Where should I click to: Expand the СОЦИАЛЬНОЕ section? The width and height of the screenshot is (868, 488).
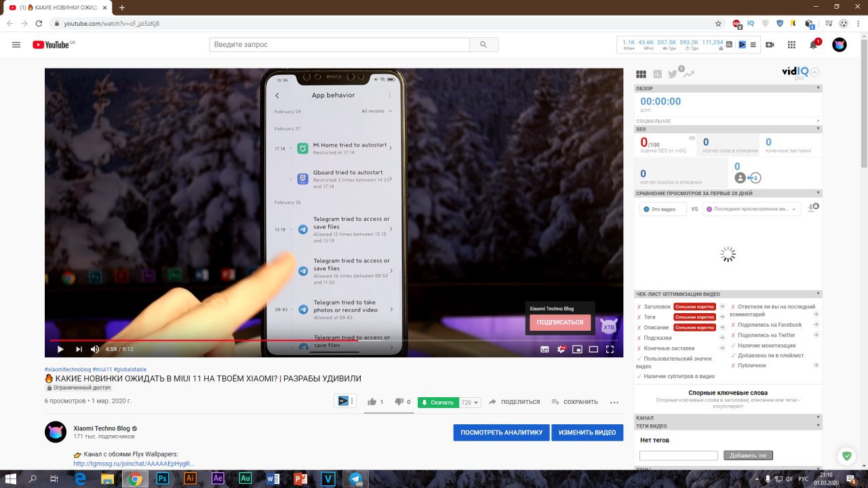[x=818, y=121]
